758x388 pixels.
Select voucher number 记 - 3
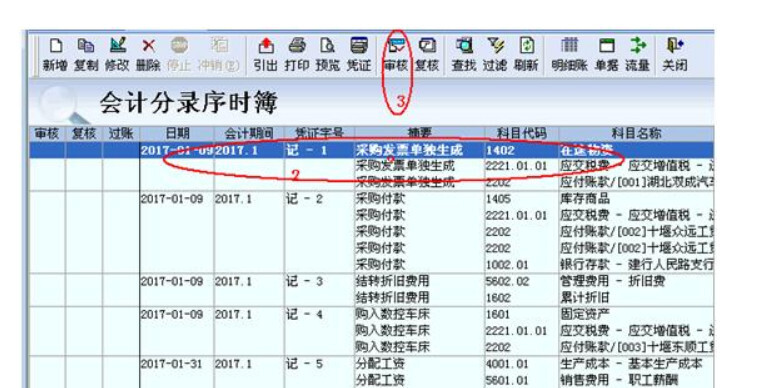(305, 281)
